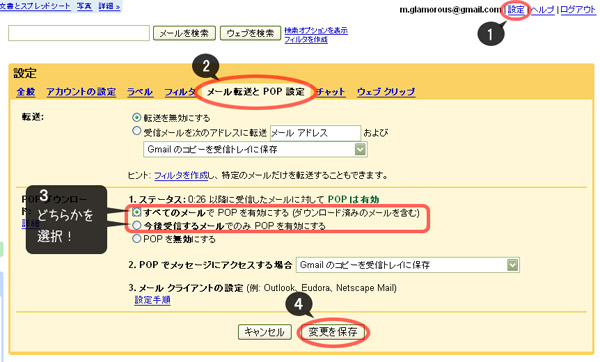Image resolution: width=600 pixels, height=362 pixels.
Task: Switch to the ラベル tab
Action: [x=140, y=92]
